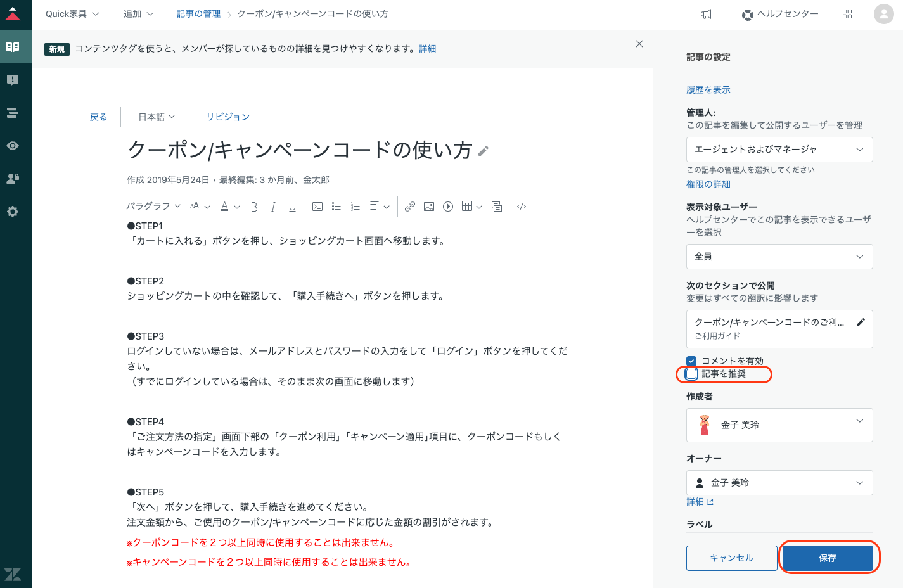
Task: Open the 履歴を表示 history link
Action: tap(708, 89)
